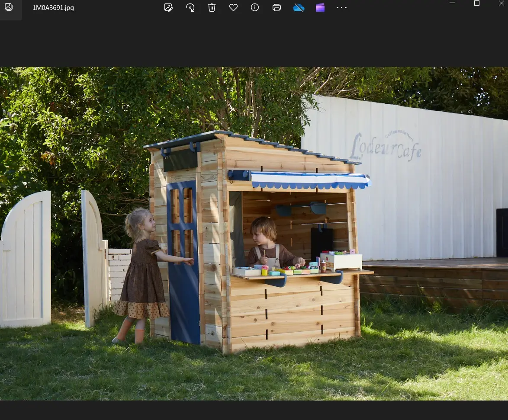The width and height of the screenshot is (508, 420).
Task: Minimize the Photos window
Action: (x=452, y=3)
